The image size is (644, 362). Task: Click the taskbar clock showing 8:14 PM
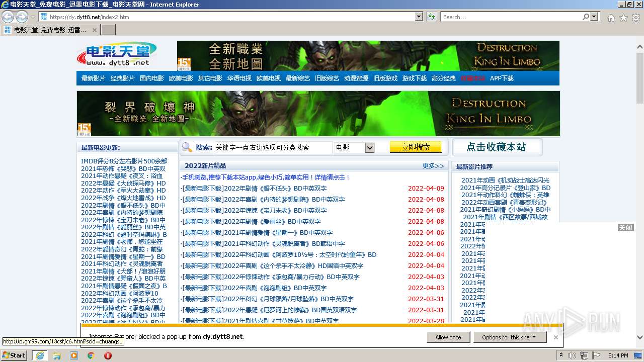tap(618, 355)
